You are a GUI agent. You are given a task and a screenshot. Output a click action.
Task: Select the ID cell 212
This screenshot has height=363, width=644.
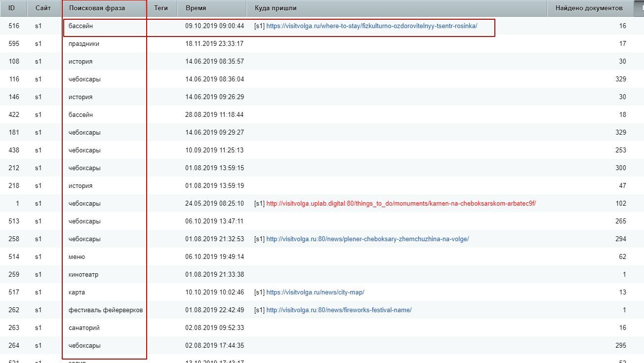14,168
